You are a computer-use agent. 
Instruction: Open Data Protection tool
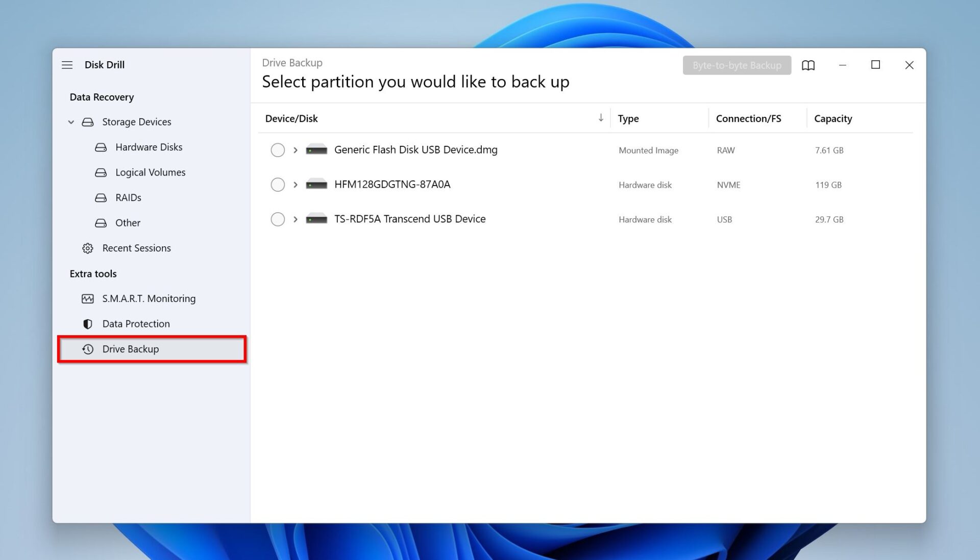tap(136, 324)
